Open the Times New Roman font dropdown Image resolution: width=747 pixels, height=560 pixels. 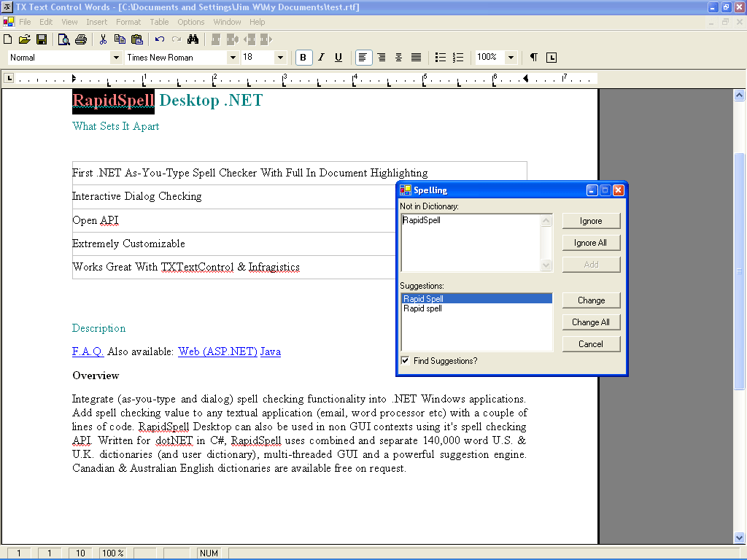[x=232, y=57]
